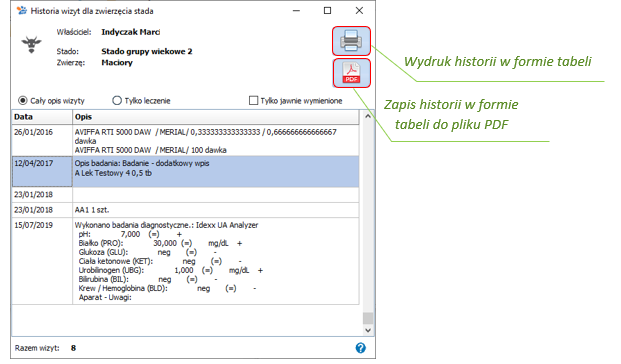Save history table to PDF file
Image resolution: width=621 pixels, height=364 pixels.
coord(352,73)
